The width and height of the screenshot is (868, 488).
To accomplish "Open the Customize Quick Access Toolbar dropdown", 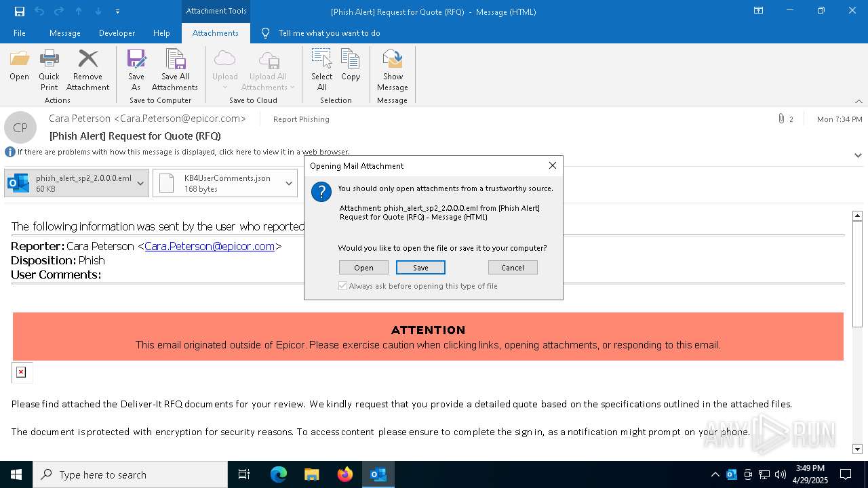I will click(117, 12).
